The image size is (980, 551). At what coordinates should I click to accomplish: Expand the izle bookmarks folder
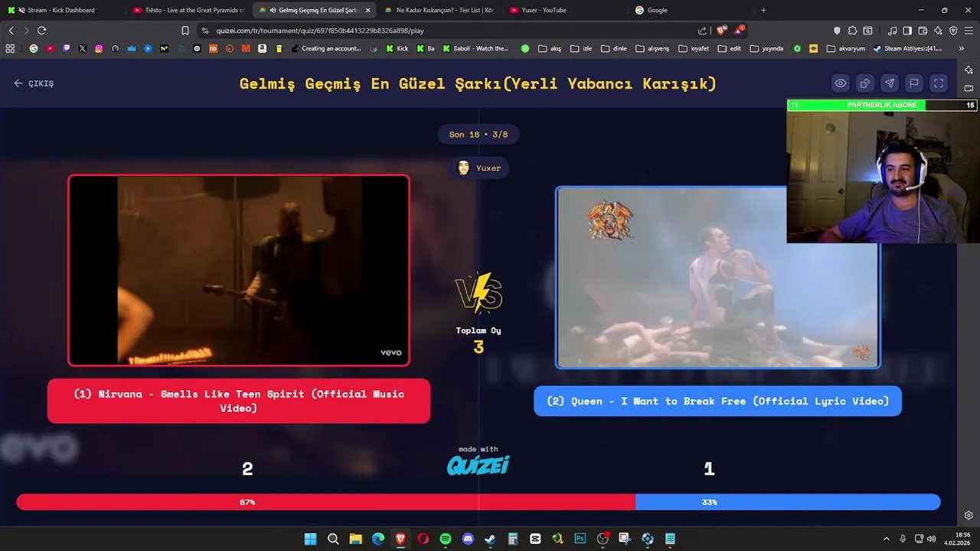[581, 48]
